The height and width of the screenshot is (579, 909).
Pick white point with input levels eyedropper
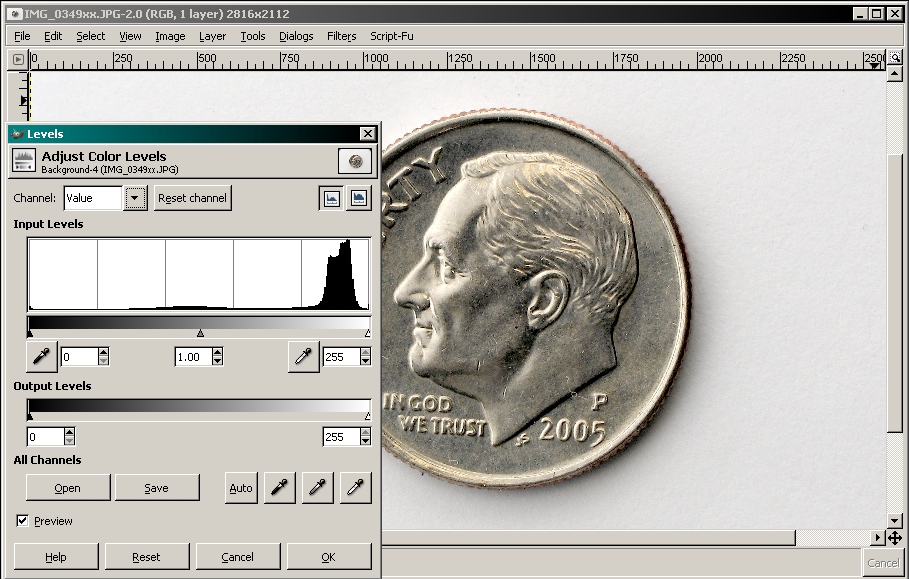coord(303,356)
